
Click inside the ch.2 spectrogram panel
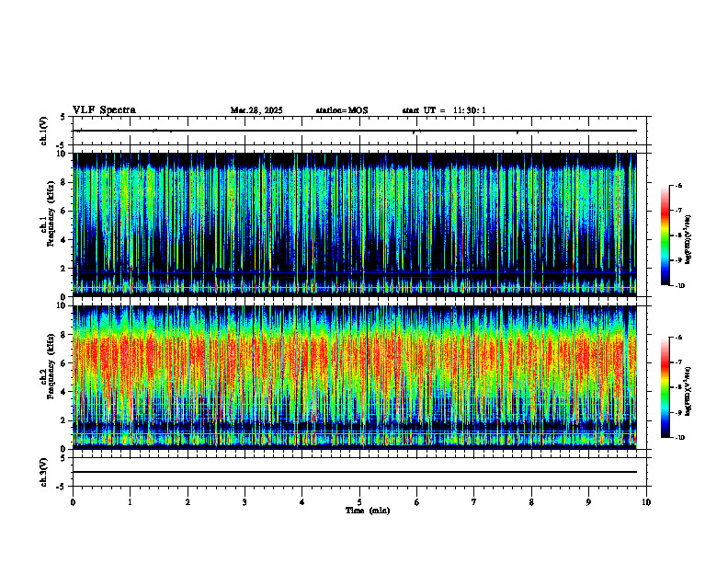355,377
